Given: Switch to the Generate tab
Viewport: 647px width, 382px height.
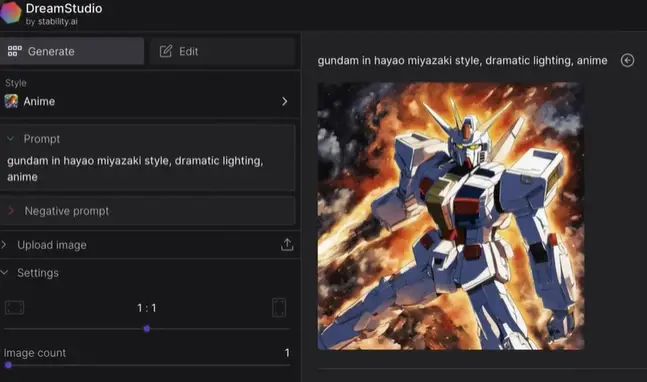Looking at the screenshot, I should [72, 51].
